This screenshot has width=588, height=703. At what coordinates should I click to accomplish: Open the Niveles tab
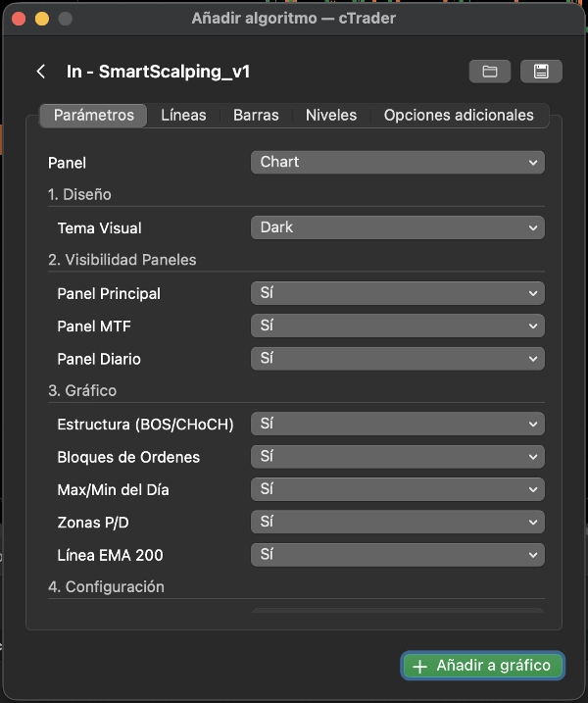331,116
